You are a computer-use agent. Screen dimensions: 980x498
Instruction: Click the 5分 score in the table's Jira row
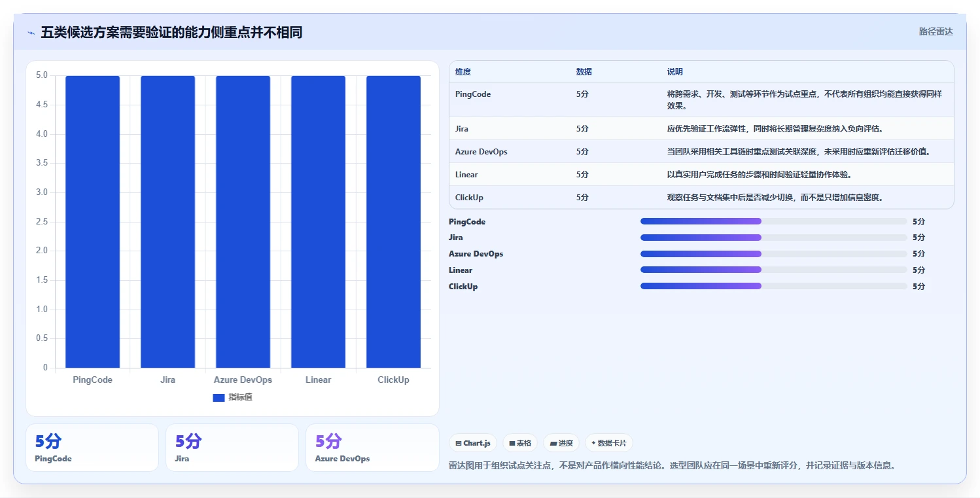click(x=582, y=129)
